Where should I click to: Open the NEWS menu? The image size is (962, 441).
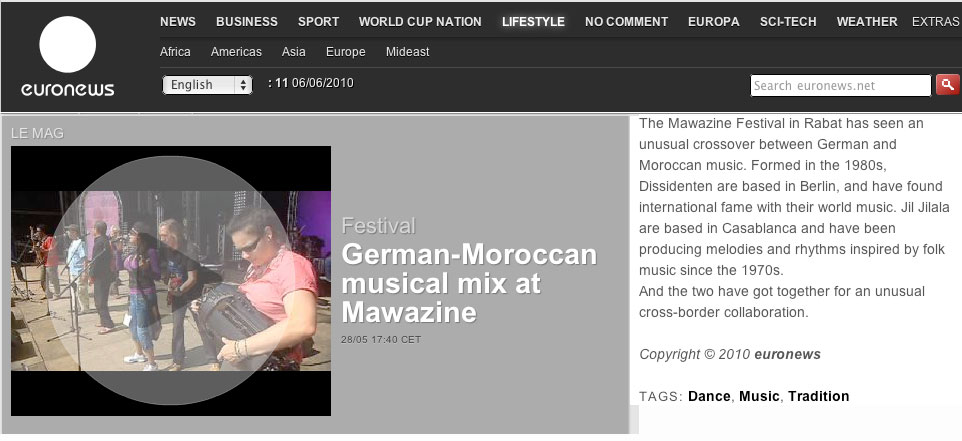pos(178,21)
